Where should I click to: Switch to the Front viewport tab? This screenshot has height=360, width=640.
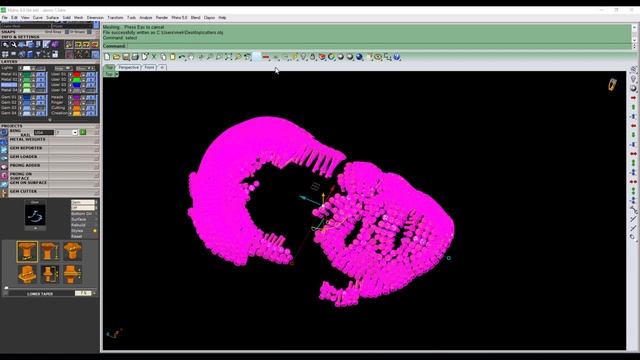[149, 67]
